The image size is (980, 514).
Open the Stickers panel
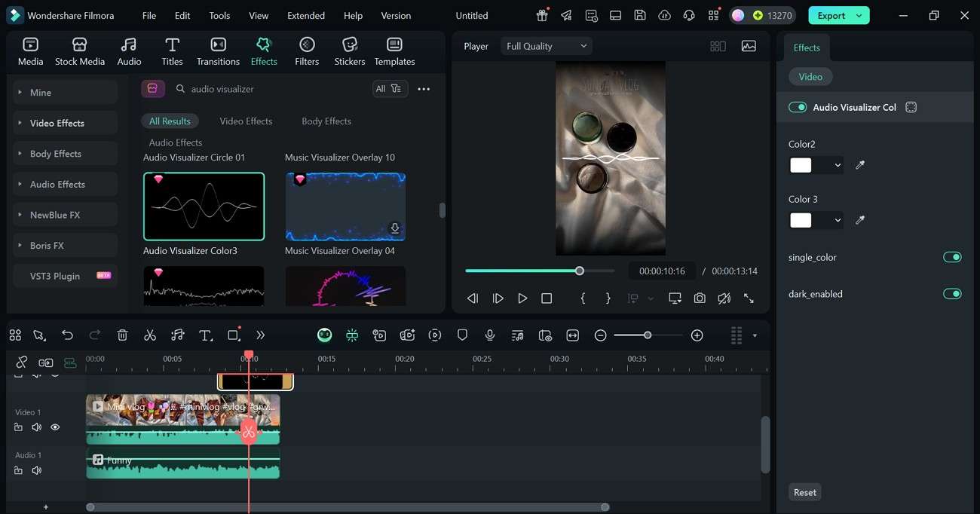349,51
